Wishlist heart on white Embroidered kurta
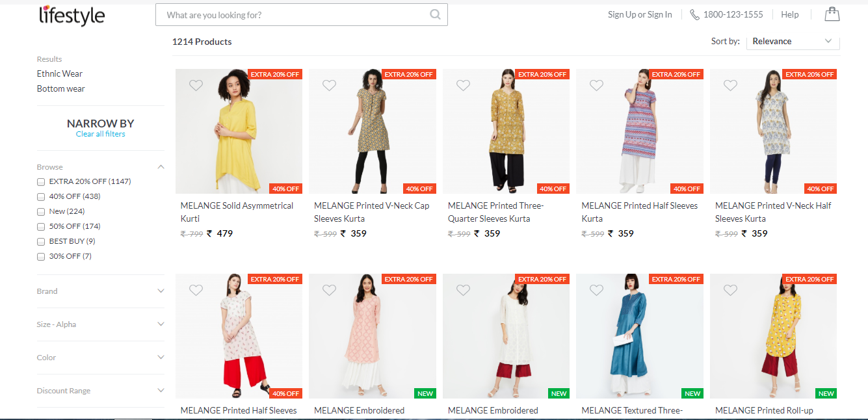 (463, 290)
